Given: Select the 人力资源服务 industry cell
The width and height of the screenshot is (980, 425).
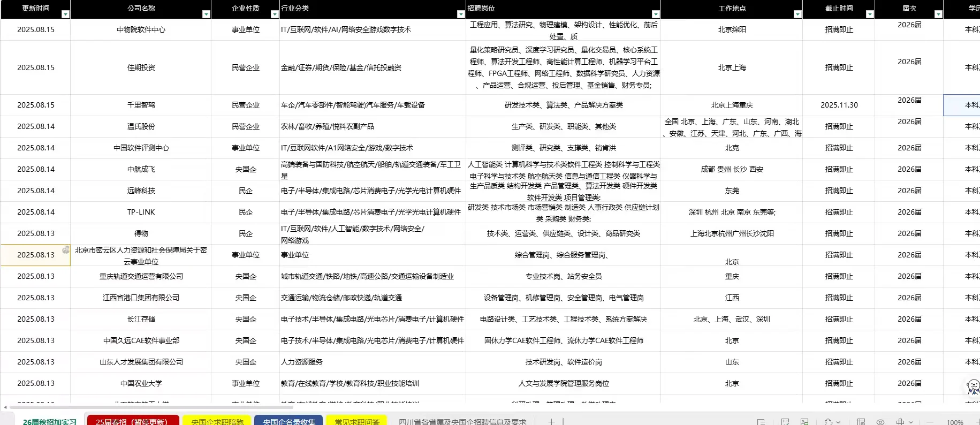Looking at the screenshot, I should [x=373, y=362].
